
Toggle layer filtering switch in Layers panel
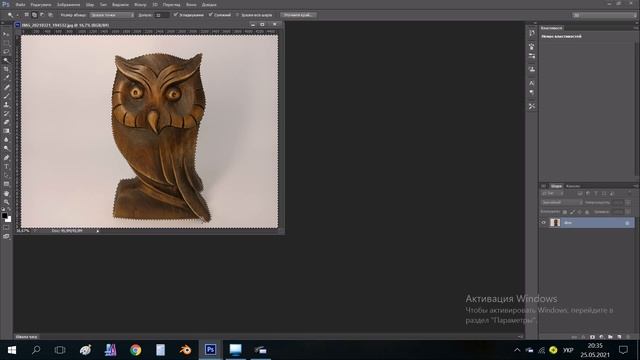click(629, 193)
